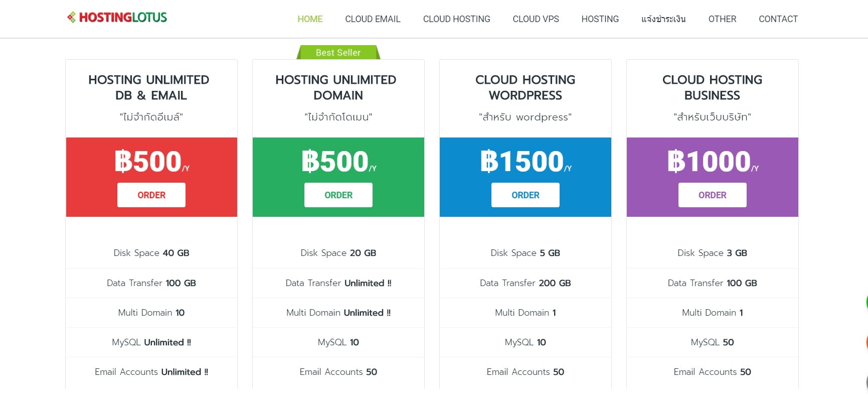Image resolution: width=868 pixels, height=405 pixels.
Task: Order the Hosting Unlimited DB & Email plan
Action: coord(151,195)
